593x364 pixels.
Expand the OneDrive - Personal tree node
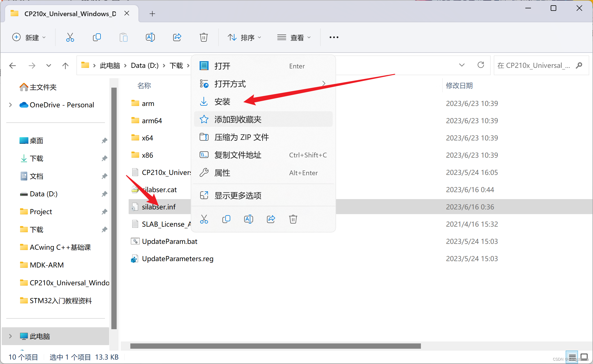(10, 105)
